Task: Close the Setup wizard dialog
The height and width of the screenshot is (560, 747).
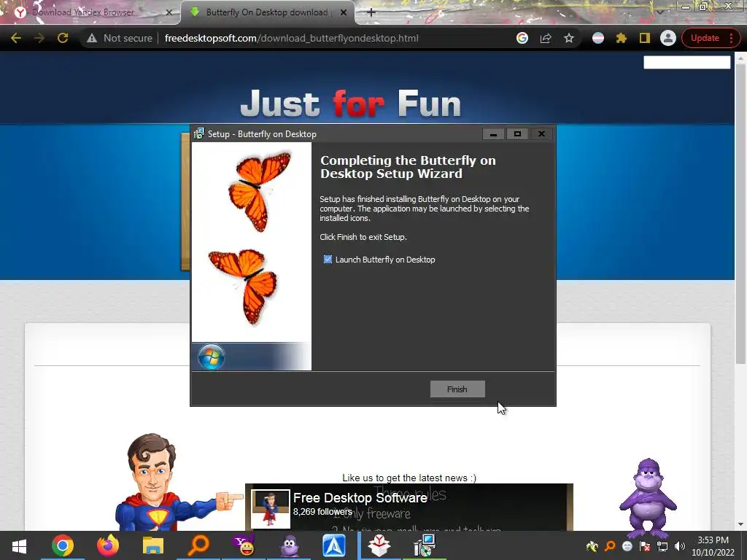Action: [x=542, y=134]
